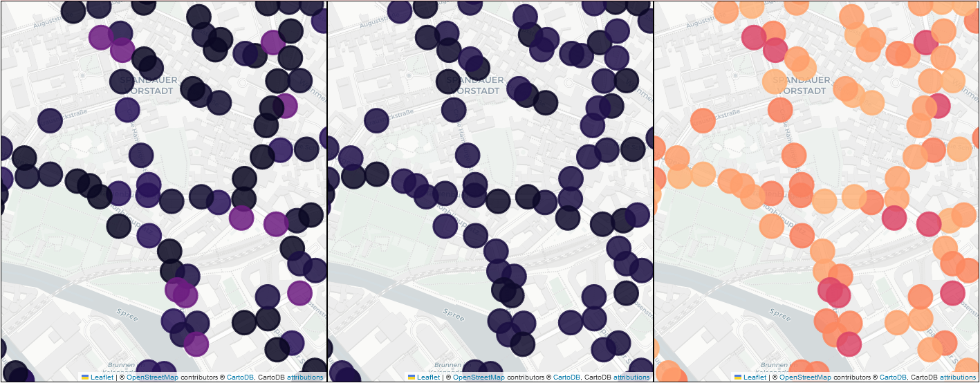Select orange marker right of 'Spree' label, right map
Screen dimensions: 980x383
[827, 321]
